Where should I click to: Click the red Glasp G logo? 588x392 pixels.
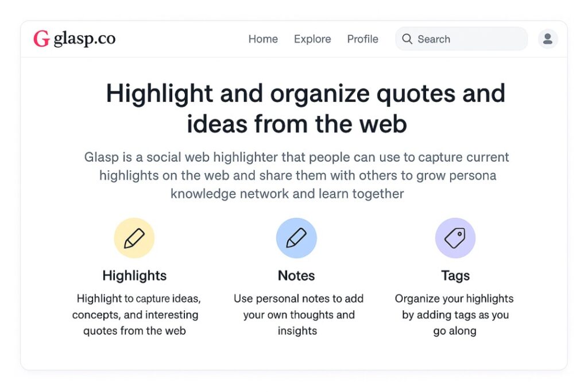coord(41,39)
